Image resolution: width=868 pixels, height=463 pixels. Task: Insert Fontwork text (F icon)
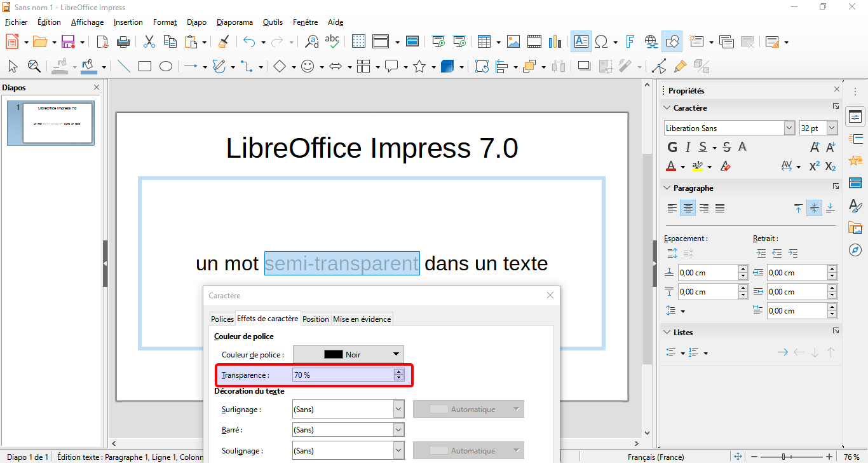coord(630,42)
